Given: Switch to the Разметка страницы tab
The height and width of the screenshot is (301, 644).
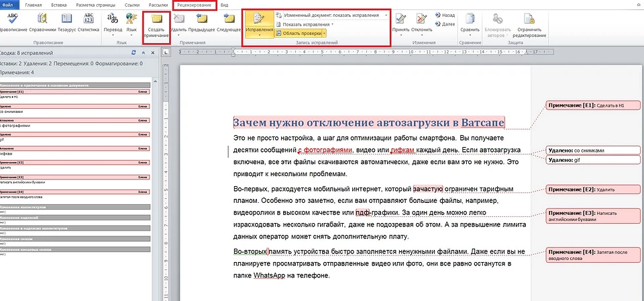Looking at the screenshot, I should tap(97, 5).
